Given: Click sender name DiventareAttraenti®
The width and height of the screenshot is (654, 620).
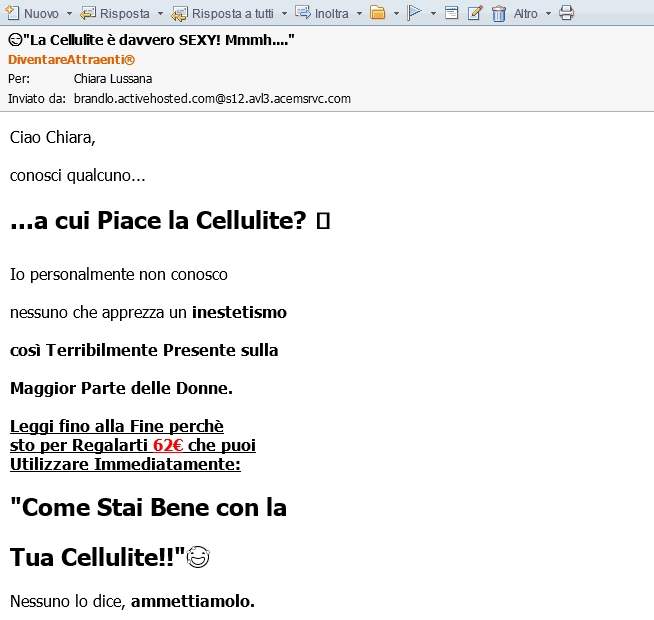Looking at the screenshot, I should pos(71,60).
